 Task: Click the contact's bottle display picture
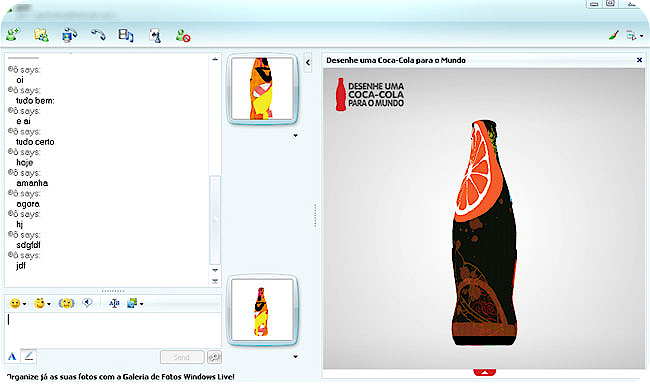[x=262, y=89]
